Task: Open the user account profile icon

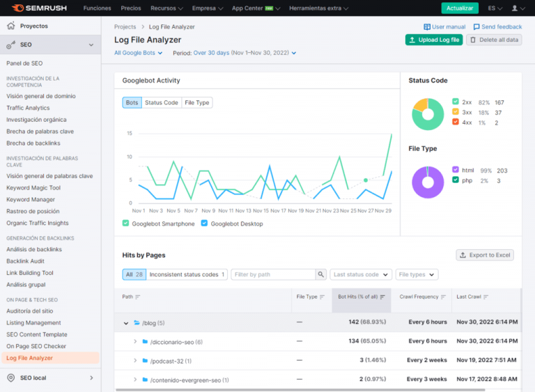Action: 515,8
